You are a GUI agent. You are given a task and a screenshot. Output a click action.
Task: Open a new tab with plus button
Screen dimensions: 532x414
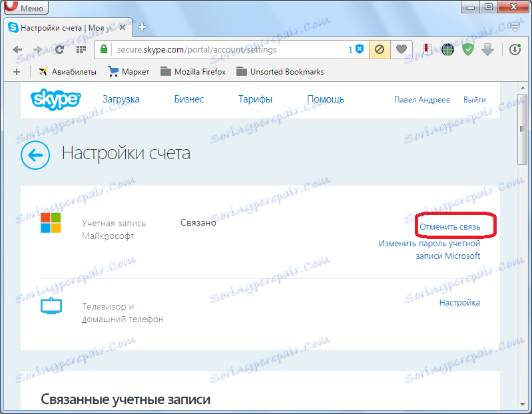pyautogui.click(x=142, y=27)
